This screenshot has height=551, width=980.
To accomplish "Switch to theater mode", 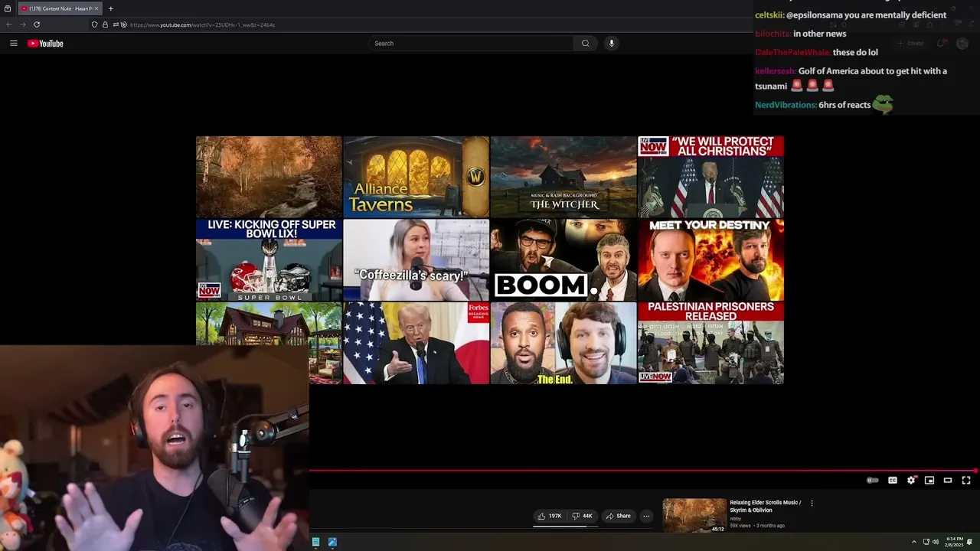I will click(948, 481).
